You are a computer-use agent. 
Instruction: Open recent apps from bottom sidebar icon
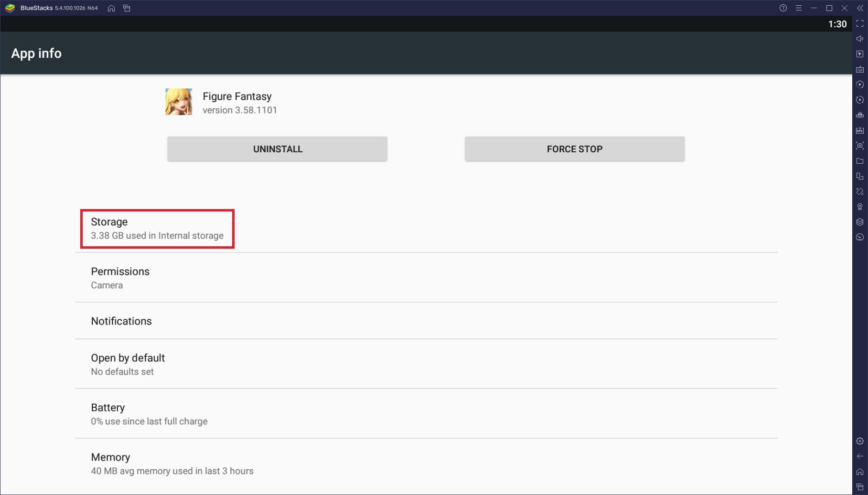(860, 487)
